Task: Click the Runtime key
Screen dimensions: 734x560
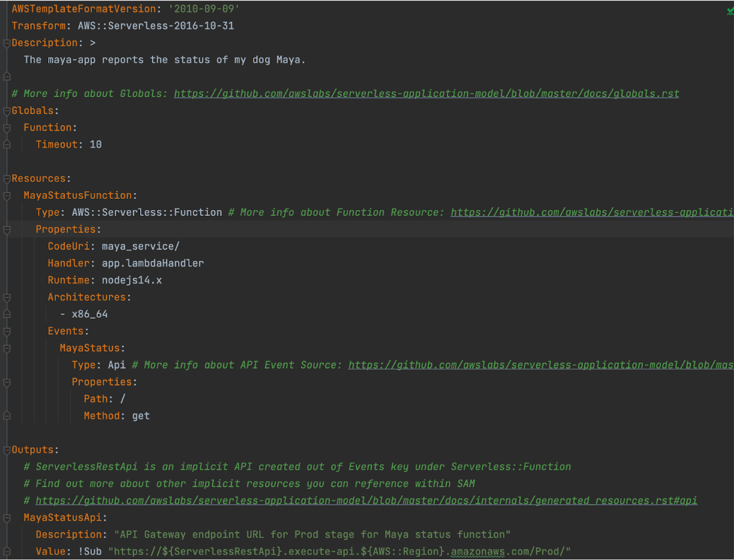Action: pos(69,281)
